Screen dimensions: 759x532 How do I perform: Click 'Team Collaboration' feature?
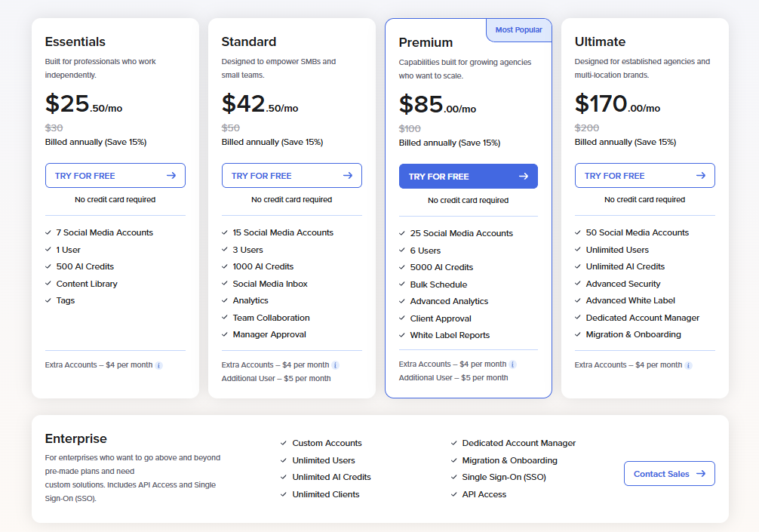[271, 318]
